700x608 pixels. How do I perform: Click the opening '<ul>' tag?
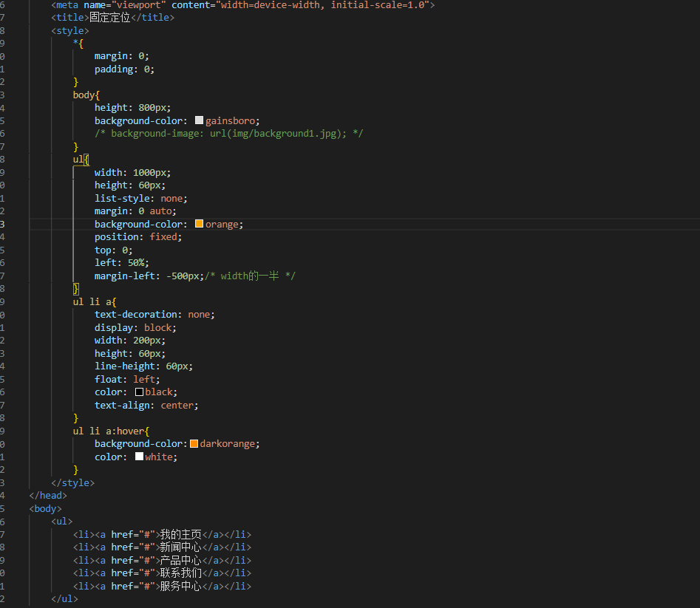[x=61, y=521]
